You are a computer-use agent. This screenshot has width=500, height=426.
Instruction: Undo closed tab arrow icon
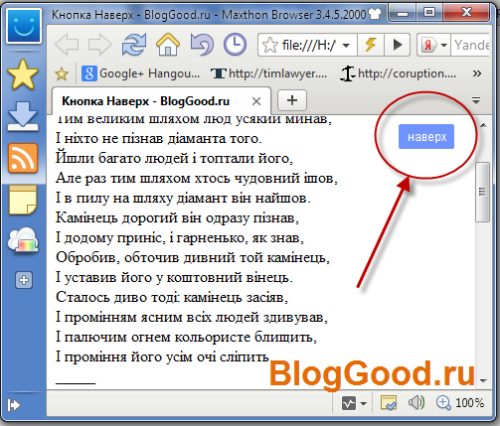pyautogui.click(x=202, y=44)
